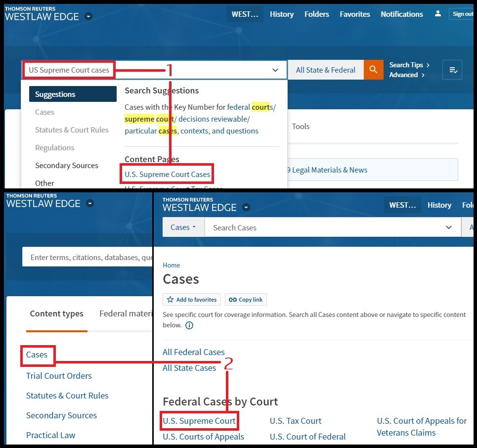Click the info icon below coverage text
Image resolution: width=477 pixels, height=448 pixels.
(x=189, y=325)
